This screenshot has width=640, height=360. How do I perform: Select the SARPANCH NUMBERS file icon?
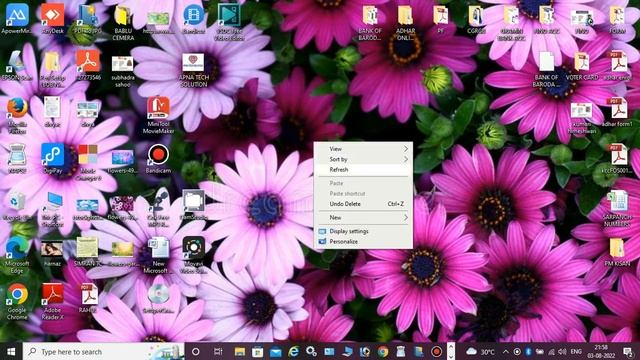pyautogui.click(x=617, y=208)
